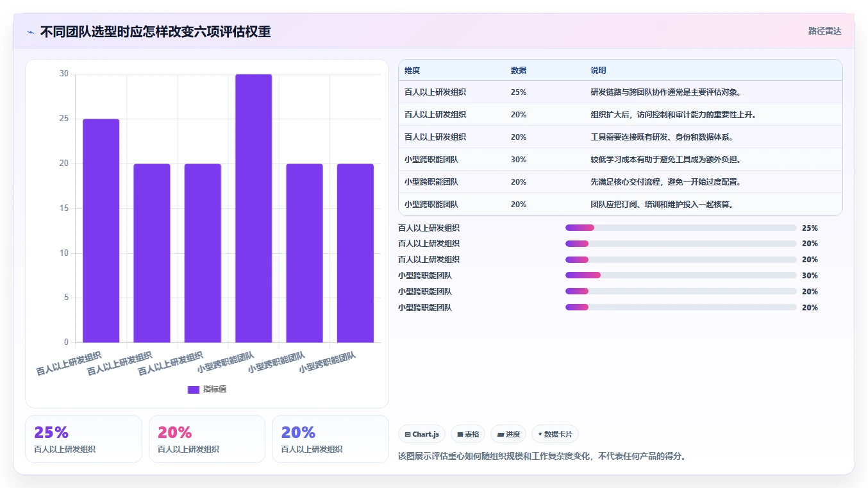Click the 指标值 legend label
868x488 pixels.
(x=215, y=389)
